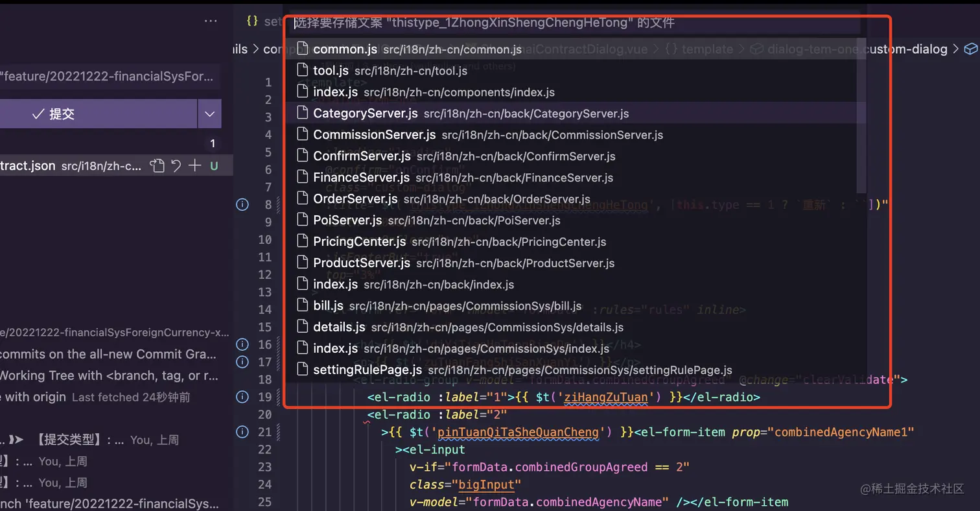This screenshot has width=980, height=511.
Task: Click the commit message box showing feature/20221222
Action: 110,77
